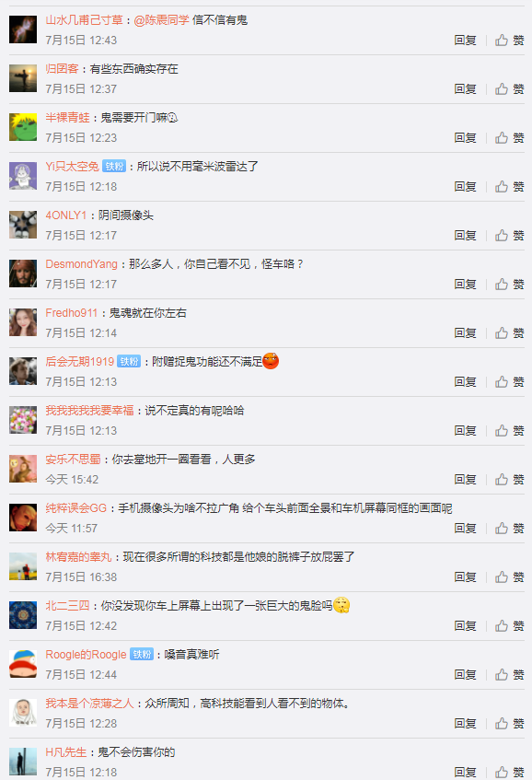Click the 铁粉 badge next to Yi只太空兔
This screenshot has width=532, height=780.
click(114, 166)
